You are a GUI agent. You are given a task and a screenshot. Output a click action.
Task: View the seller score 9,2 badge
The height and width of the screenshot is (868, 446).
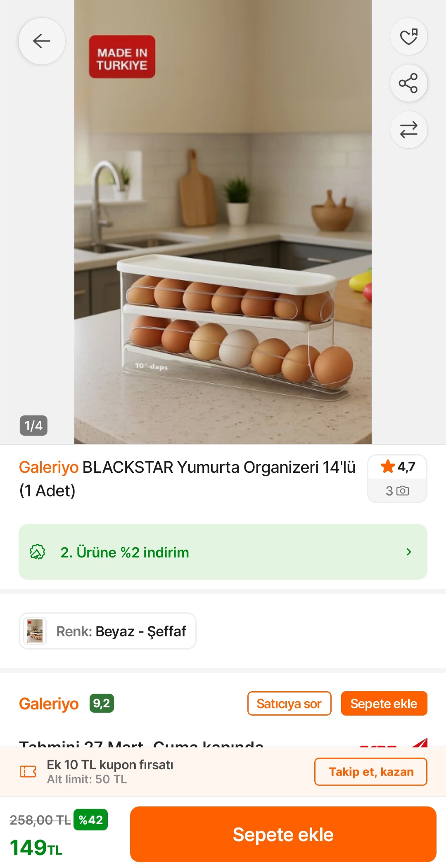pyautogui.click(x=102, y=703)
